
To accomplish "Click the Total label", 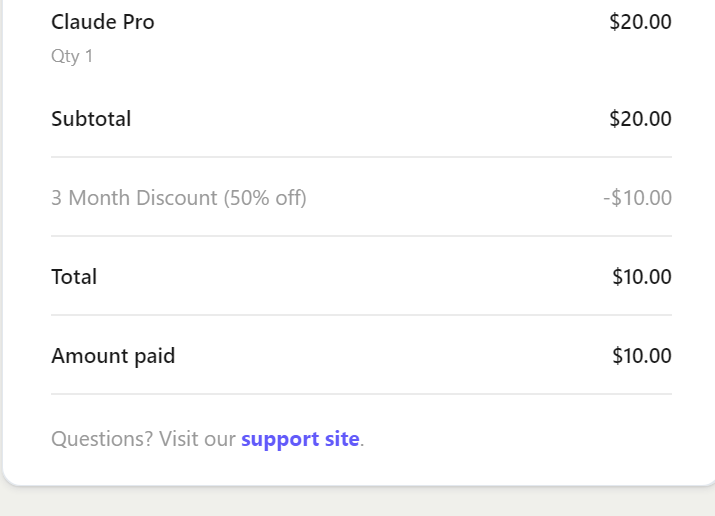I will point(74,277).
